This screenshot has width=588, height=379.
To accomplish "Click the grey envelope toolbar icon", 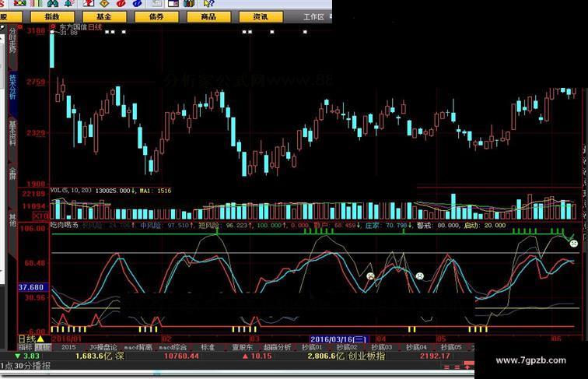I will click(157, 3).
